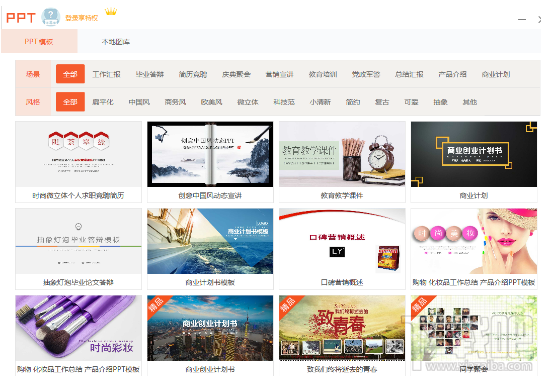
Task: Switch to the PPT模板 tab
Action: coord(39,42)
